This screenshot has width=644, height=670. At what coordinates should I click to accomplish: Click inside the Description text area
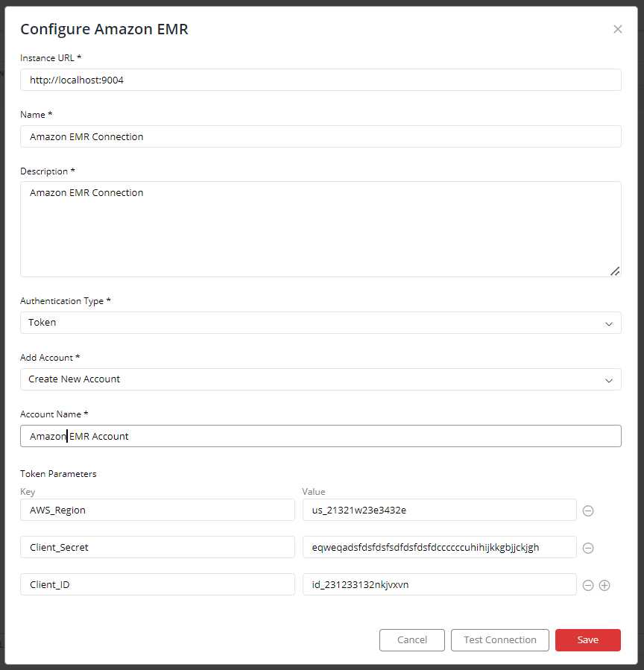coord(321,229)
